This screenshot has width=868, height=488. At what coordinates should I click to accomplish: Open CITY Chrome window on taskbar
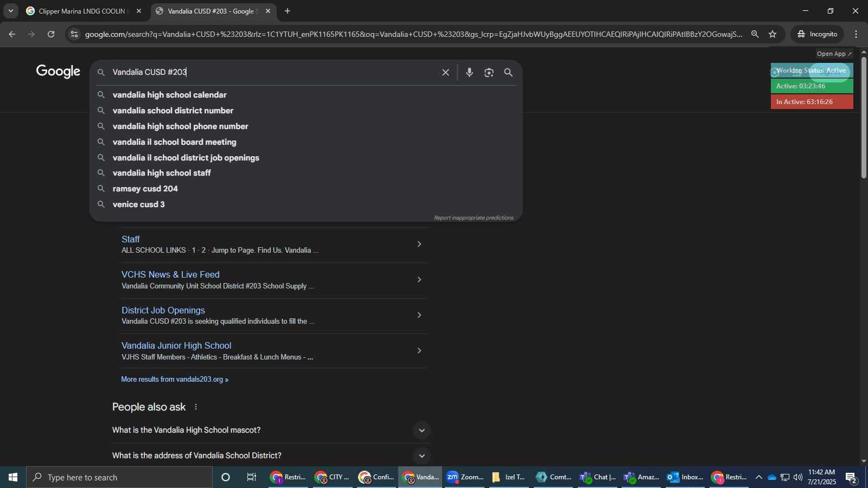coord(333,477)
